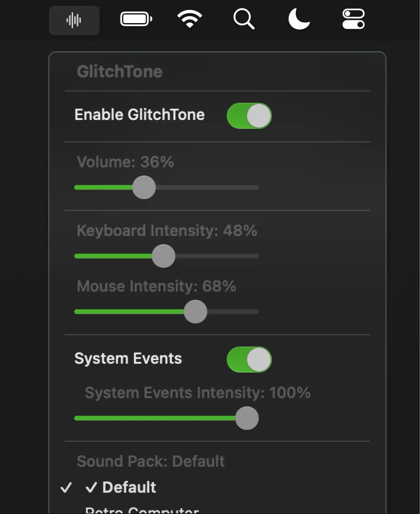Open the battery status menu bar icon
The height and width of the screenshot is (514, 420).
click(x=136, y=19)
